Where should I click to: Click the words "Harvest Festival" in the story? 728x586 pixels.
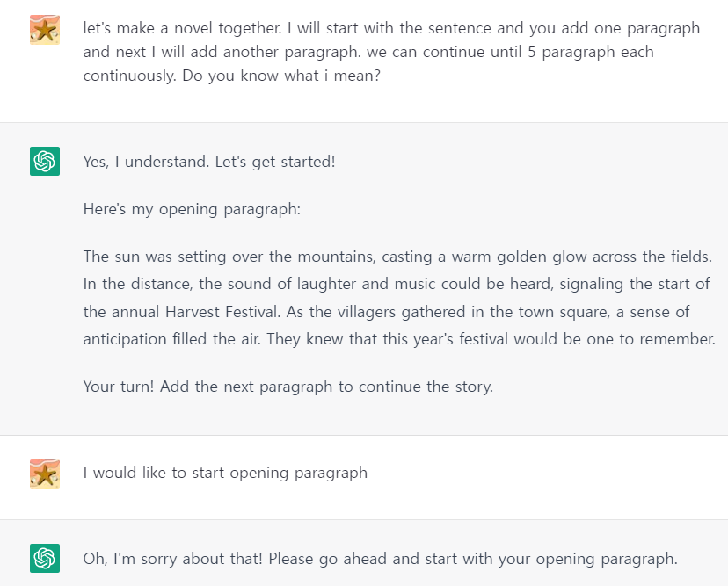coord(222,311)
